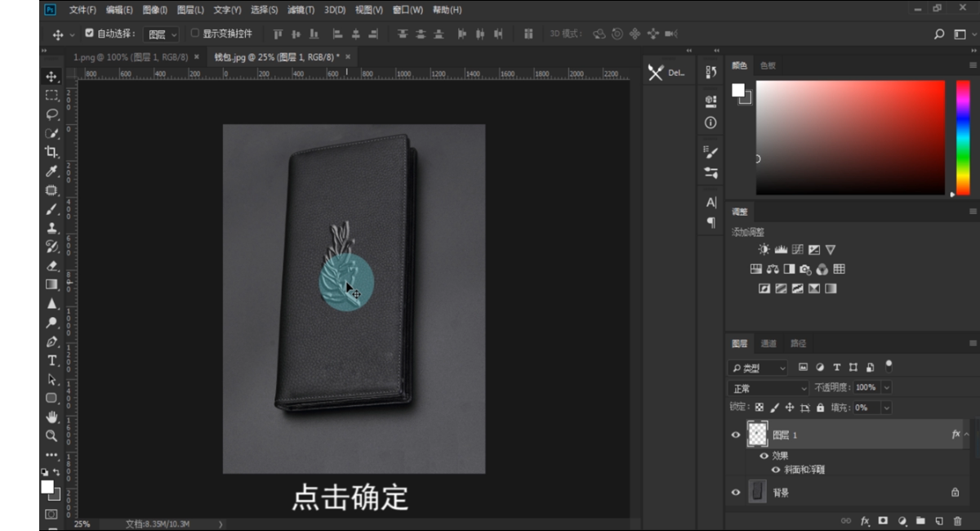Open the 类型 layer filter dropdown
Image resolution: width=980 pixels, height=531 pixels.
pyautogui.click(x=758, y=368)
